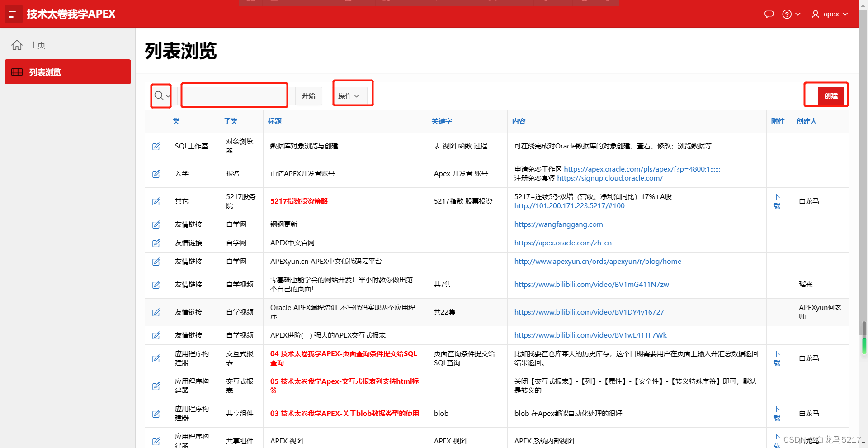Click the home icon in sidebar
Image resolution: width=868 pixels, height=448 pixels.
point(17,45)
